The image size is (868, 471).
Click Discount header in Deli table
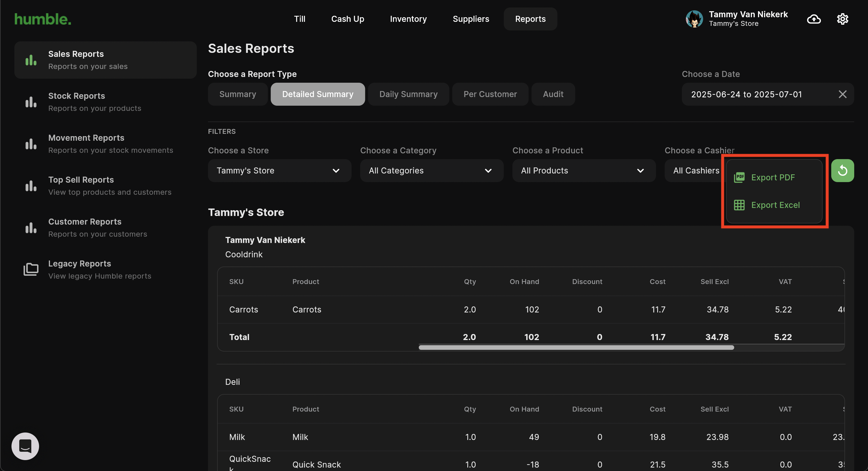[x=587, y=409]
